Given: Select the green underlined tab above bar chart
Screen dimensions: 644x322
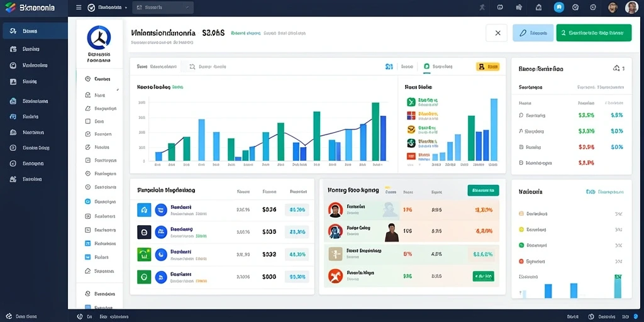Looking at the screenshot, I should point(438,67).
